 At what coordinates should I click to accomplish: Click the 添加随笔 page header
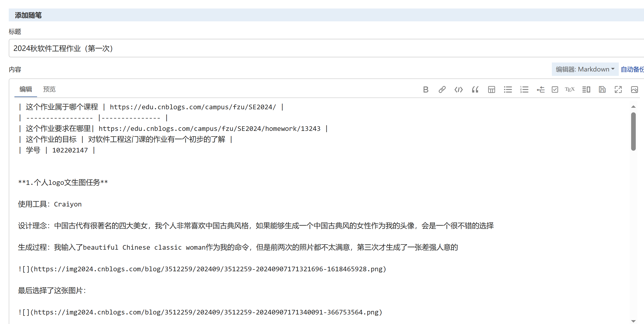coord(28,15)
